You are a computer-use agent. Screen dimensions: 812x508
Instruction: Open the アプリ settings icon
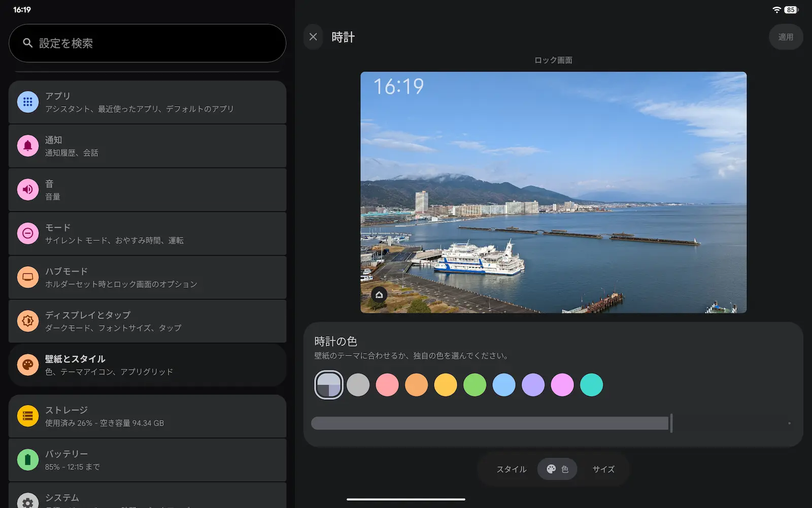pyautogui.click(x=28, y=102)
